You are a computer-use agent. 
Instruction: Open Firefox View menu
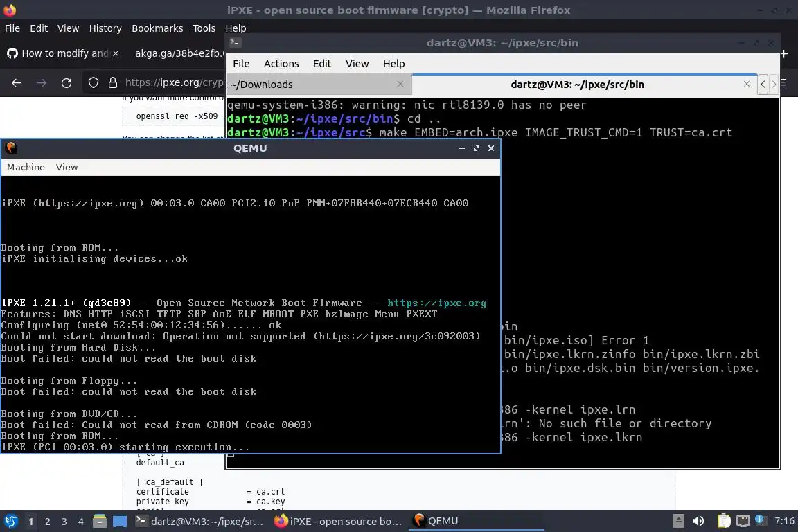click(x=68, y=28)
